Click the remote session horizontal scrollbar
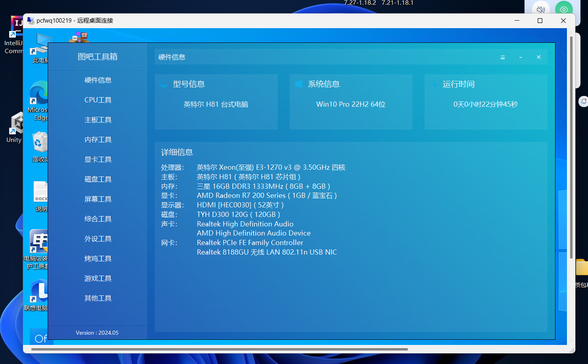The width and height of the screenshot is (588, 364). [x=219, y=349]
